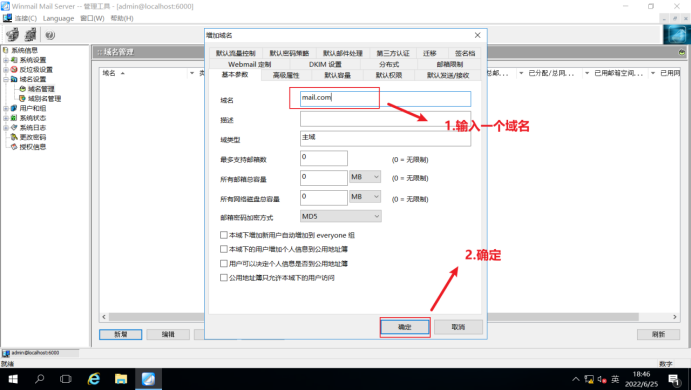Collapse the 域名设置 tree node
The image size is (691, 390).
click(6, 79)
